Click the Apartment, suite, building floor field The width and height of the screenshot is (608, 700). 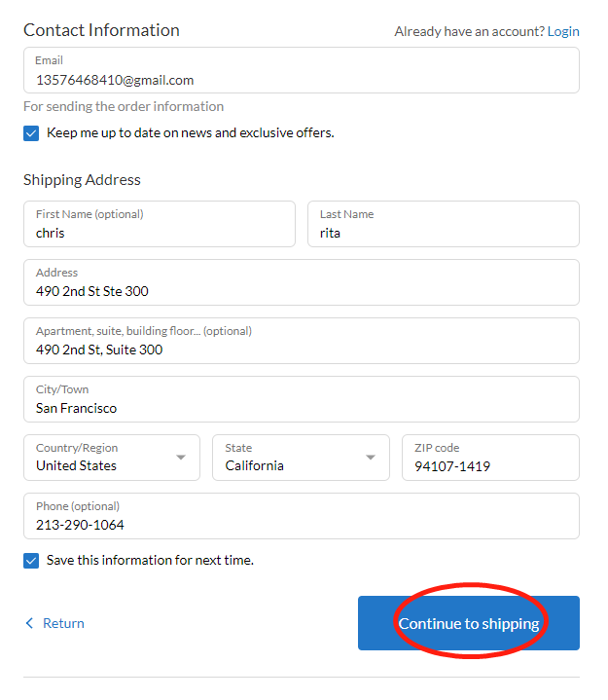point(302,341)
